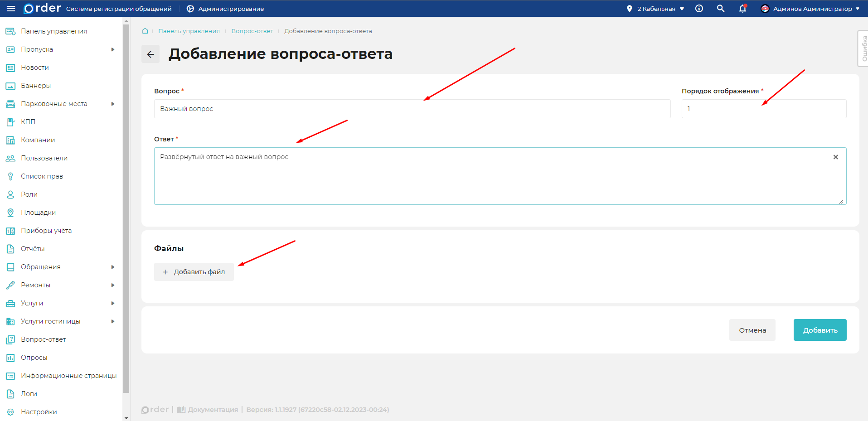Click the Добавить файл button
The image size is (868, 421).
[194, 271]
